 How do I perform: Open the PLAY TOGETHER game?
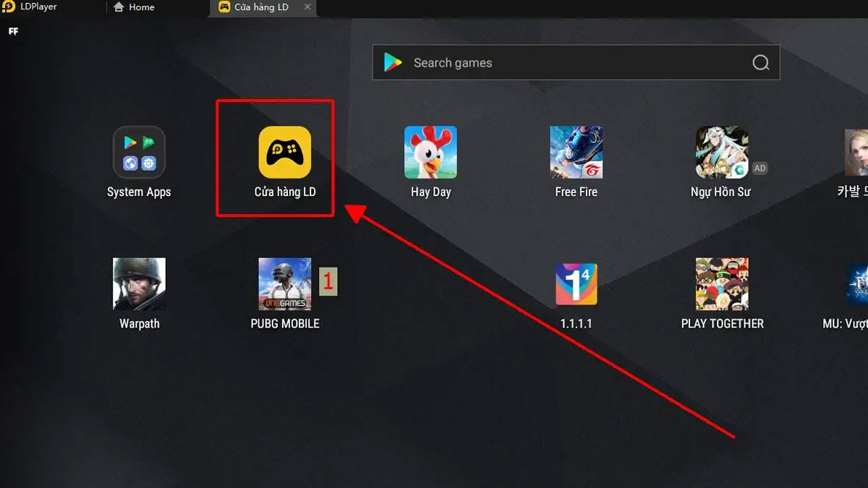click(x=722, y=284)
